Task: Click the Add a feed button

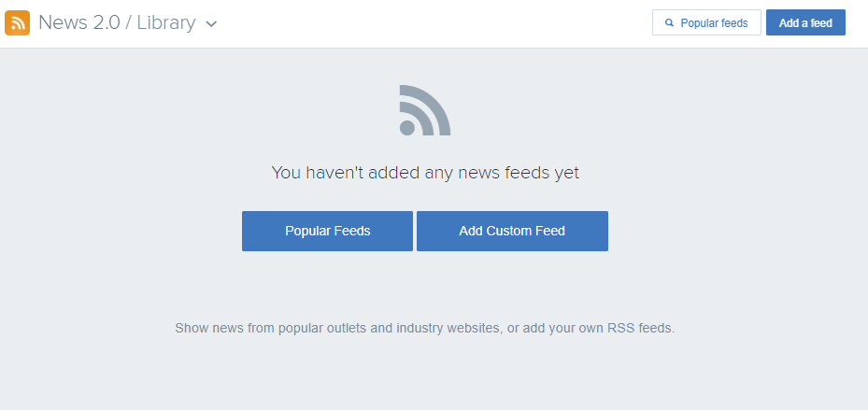Action: click(x=805, y=22)
